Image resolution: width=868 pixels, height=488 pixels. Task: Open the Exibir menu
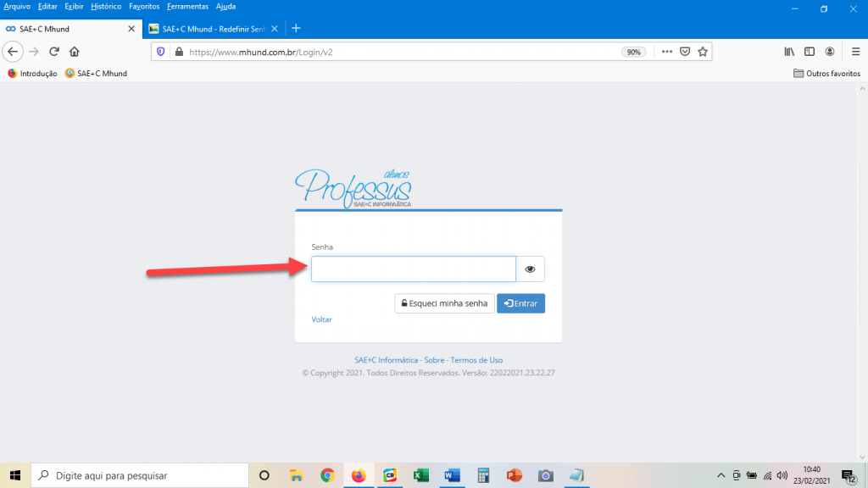point(74,7)
